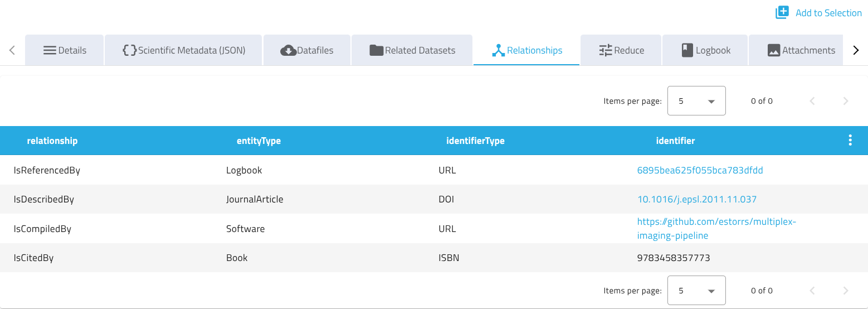Click the Logbook entityType cell
868x309 pixels.
244,170
